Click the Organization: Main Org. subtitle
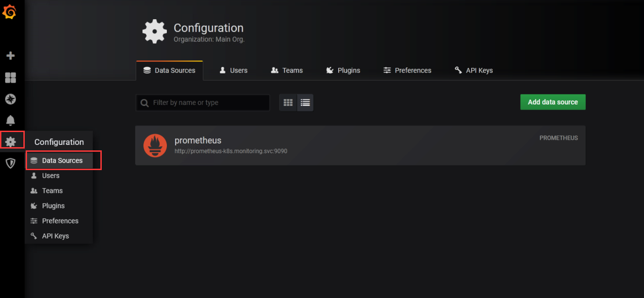 [209, 39]
